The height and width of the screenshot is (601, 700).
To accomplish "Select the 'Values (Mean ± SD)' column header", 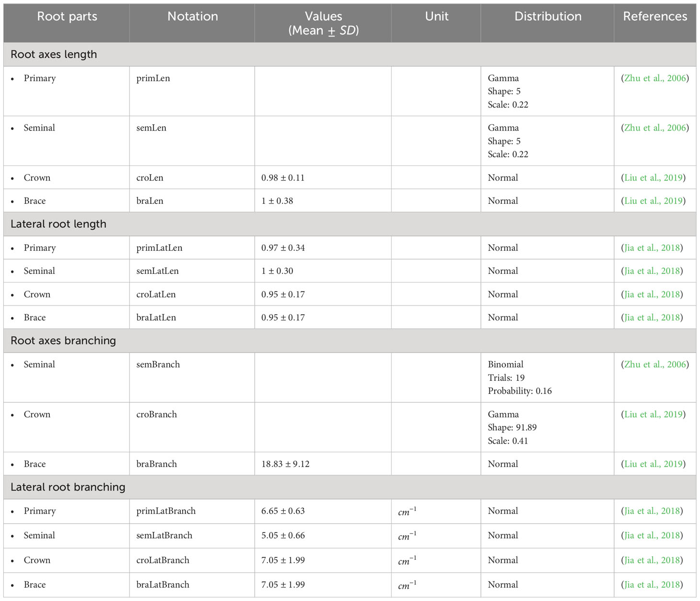I will pos(323,23).
